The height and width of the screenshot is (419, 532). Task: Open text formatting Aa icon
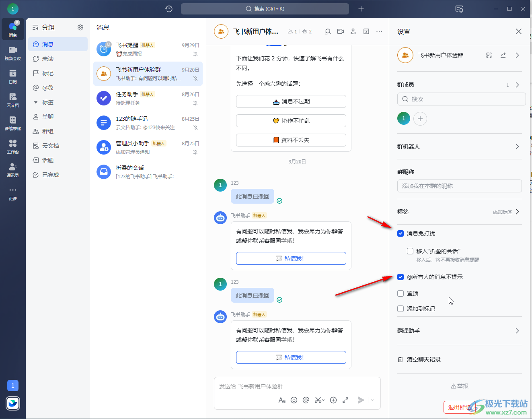[x=282, y=400]
